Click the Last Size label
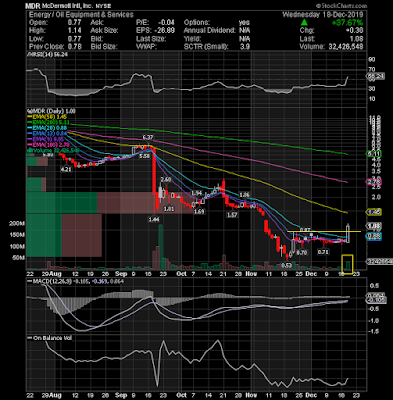The height and width of the screenshot is (400, 393). click(150, 39)
